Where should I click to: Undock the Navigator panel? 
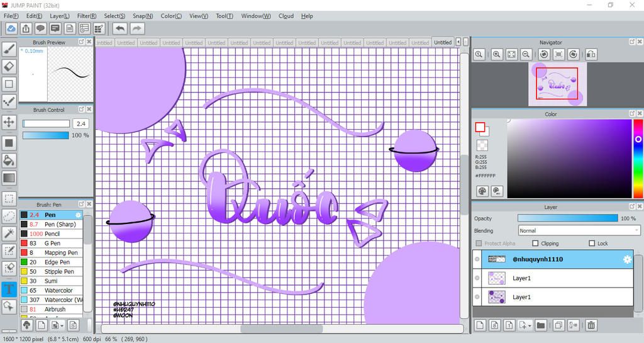tap(632, 42)
